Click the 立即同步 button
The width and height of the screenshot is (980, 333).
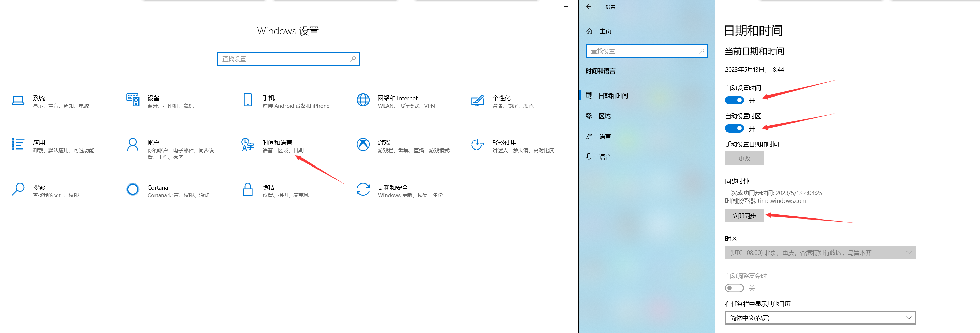744,216
